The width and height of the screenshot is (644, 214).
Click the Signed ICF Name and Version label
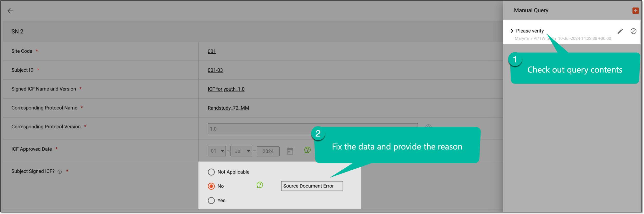44,89
